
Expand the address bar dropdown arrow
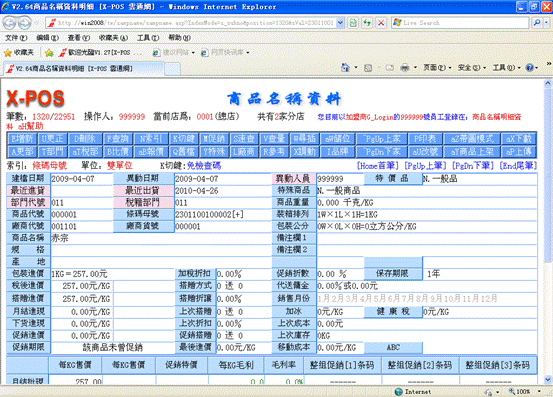(x=340, y=23)
